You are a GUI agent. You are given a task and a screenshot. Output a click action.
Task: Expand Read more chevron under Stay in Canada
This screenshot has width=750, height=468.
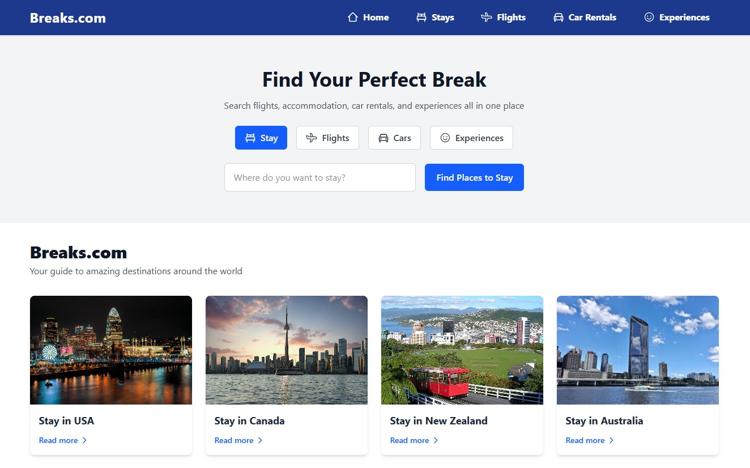click(x=260, y=440)
